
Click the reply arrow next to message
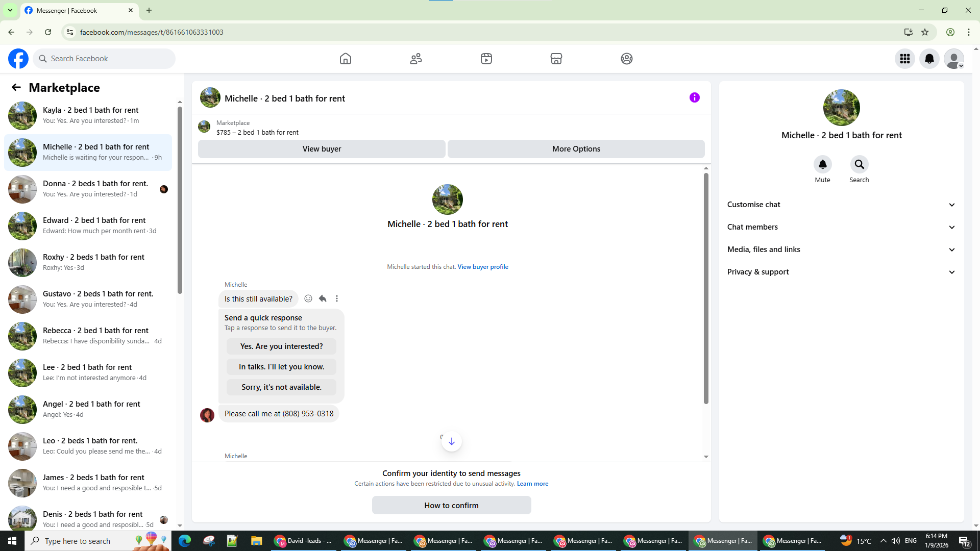[323, 298]
